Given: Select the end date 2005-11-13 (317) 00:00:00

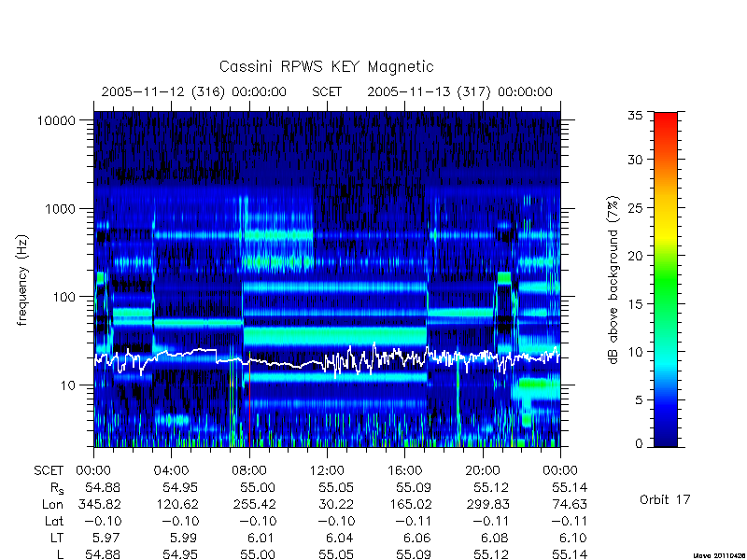Looking at the screenshot, I should tap(459, 91).
